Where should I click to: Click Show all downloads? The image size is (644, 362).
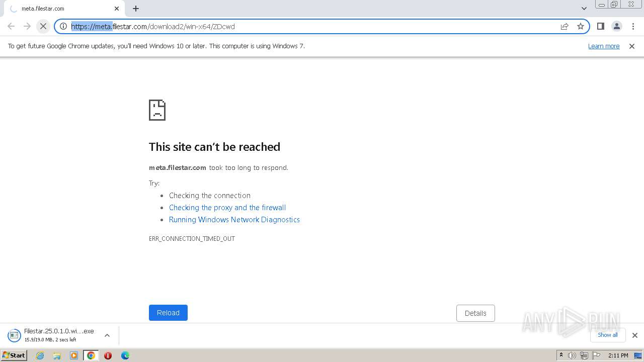pyautogui.click(x=608, y=335)
